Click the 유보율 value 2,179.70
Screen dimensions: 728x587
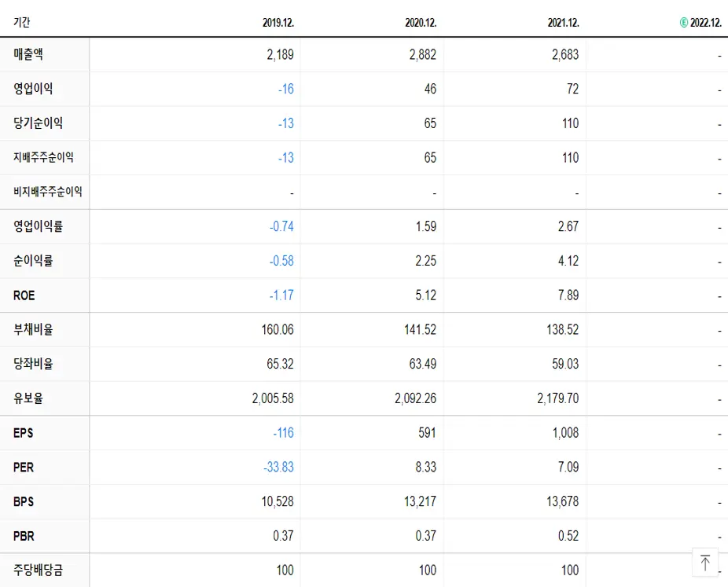pos(558,398)
